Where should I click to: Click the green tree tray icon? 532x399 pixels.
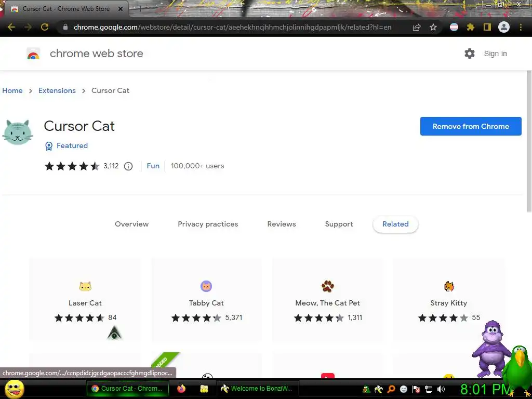point(366,390)
